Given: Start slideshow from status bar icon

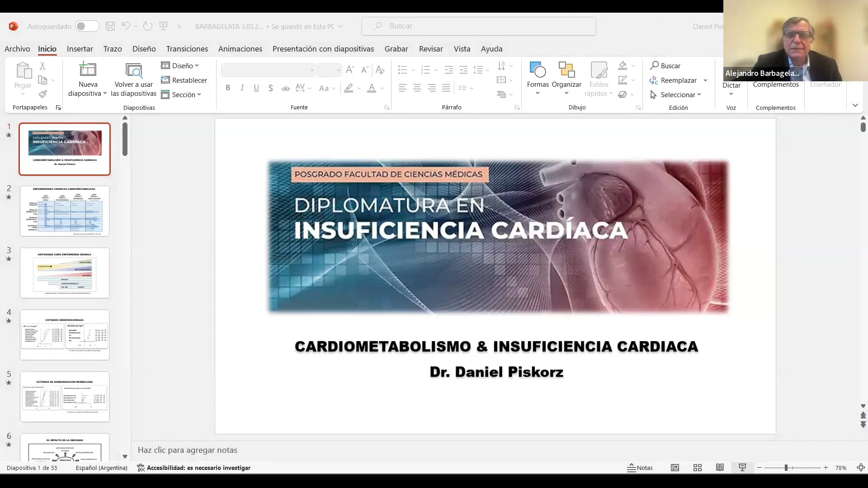Looking at the screenshot, I should point(742,468).
